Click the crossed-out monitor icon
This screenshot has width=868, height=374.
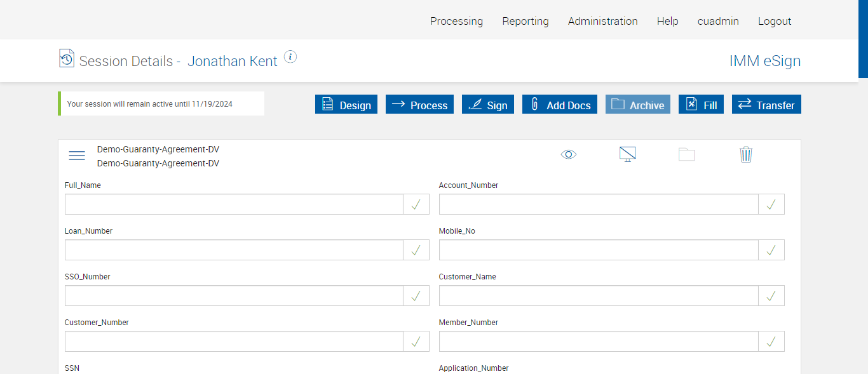pyautogui.click(x=628, y=154)
